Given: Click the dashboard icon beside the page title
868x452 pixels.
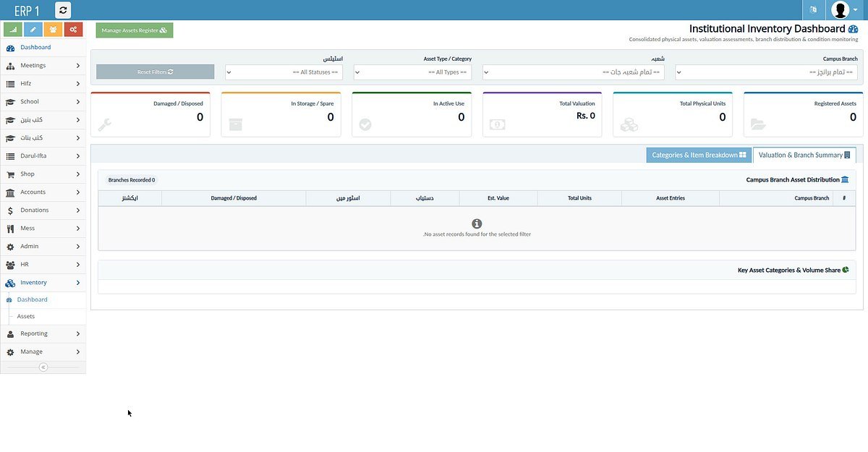Looking at the screenshot, I should pos(853,29).
